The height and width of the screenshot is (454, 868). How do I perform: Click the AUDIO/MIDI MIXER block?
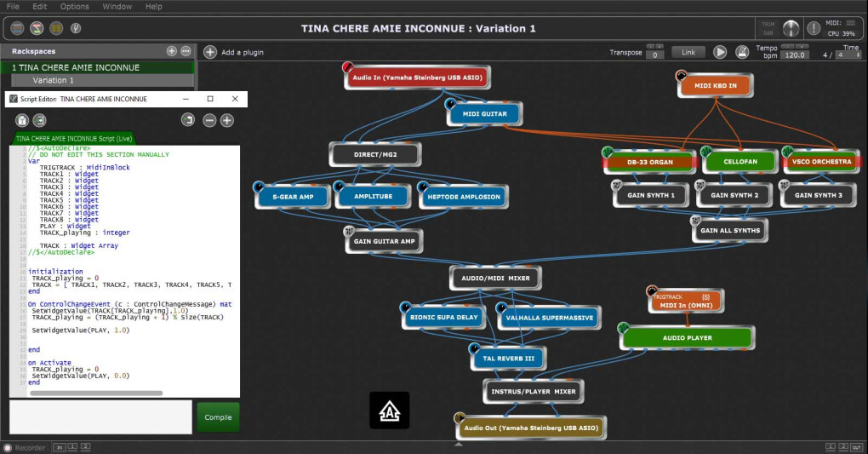coord(495,278)
